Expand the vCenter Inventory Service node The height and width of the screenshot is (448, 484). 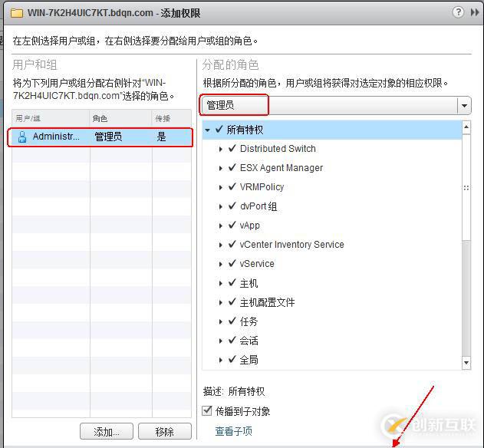[220, 245]
